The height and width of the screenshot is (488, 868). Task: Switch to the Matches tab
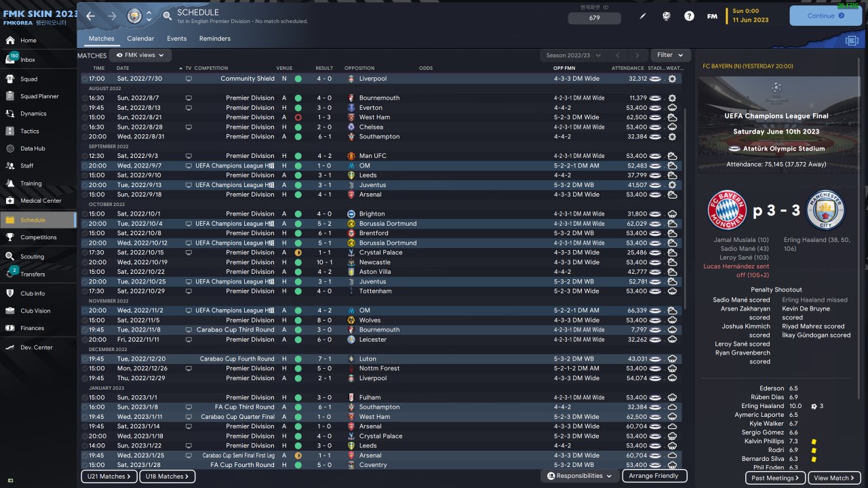(x=102, y=39)
